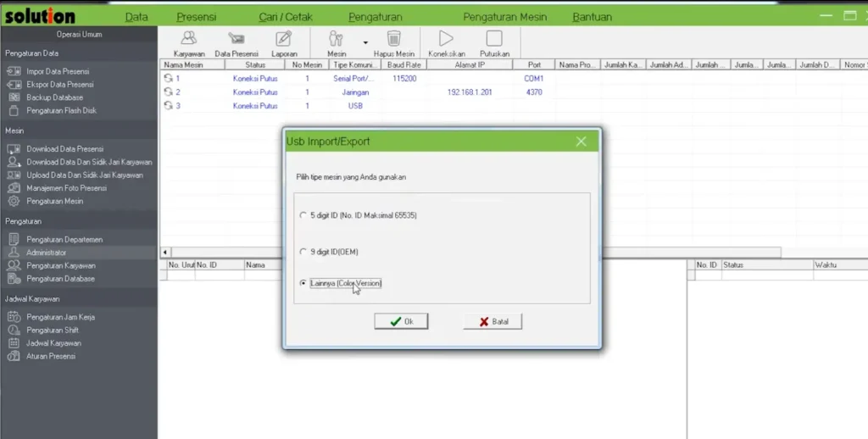Open Pengaturan Database sidebar item

[x=60, y=279]
